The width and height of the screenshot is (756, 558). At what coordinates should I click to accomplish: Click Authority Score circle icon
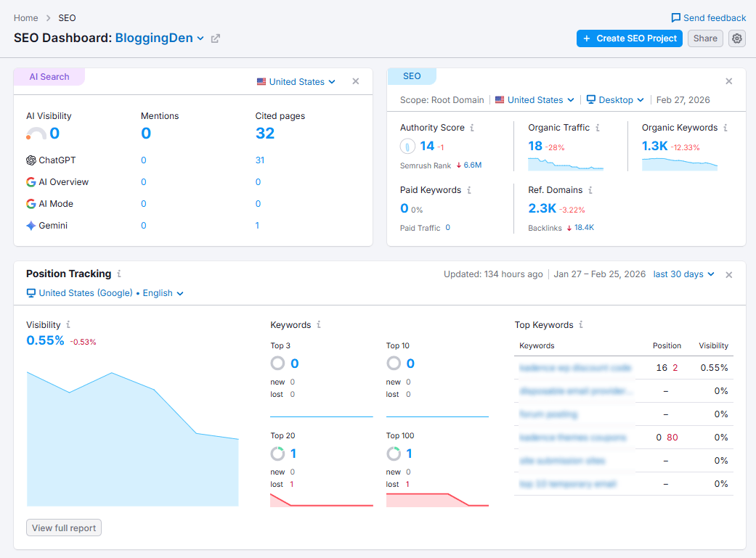click(x=407, y=146)
